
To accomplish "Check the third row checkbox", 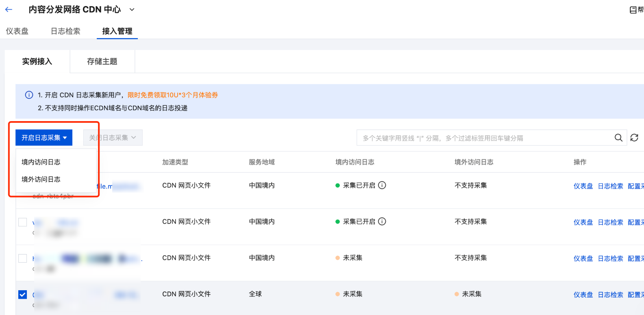I will coord(23,258).
